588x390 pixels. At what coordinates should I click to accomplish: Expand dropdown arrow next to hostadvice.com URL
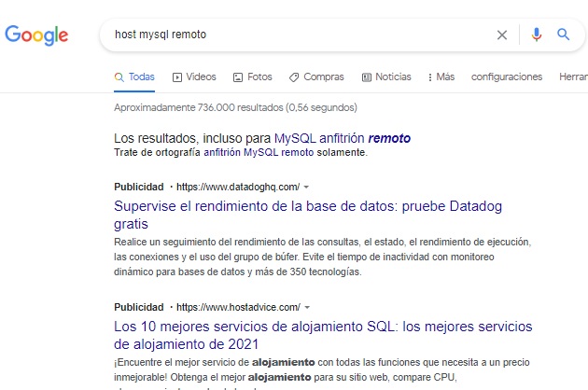pos(307,308)
